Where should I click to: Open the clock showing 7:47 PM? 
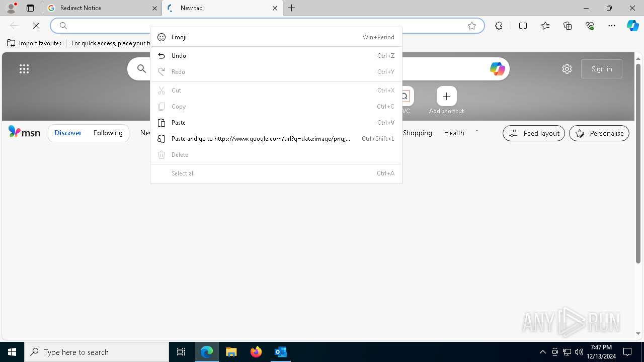(x=602, y=352)
